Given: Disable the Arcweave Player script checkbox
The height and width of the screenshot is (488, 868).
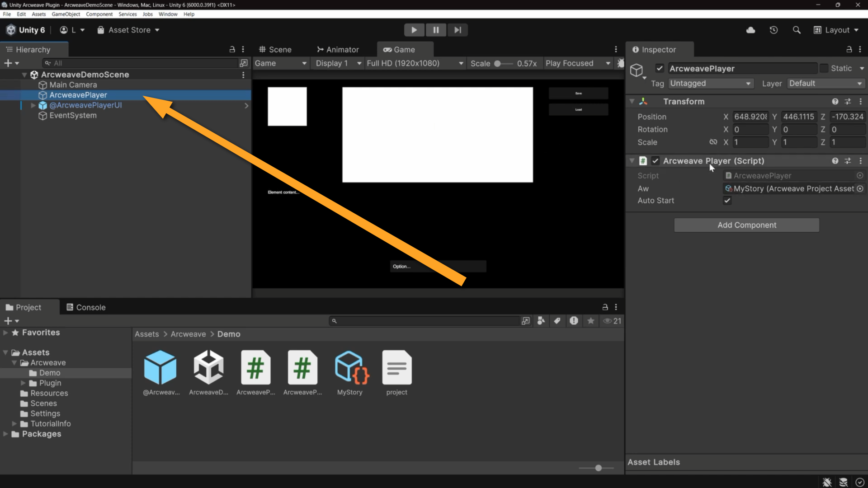Looking at the screenshot, I should point(655,161).
